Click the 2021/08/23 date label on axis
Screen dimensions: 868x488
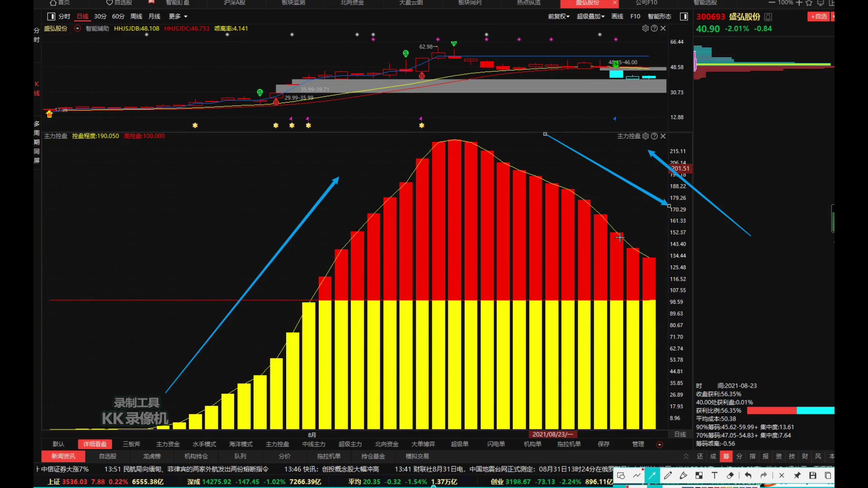click(x=552, y=434)
